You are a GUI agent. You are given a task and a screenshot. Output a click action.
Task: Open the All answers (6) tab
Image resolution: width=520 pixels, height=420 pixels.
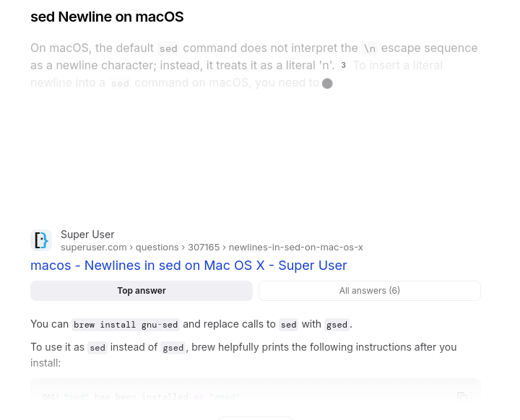(x=370, y=291)
